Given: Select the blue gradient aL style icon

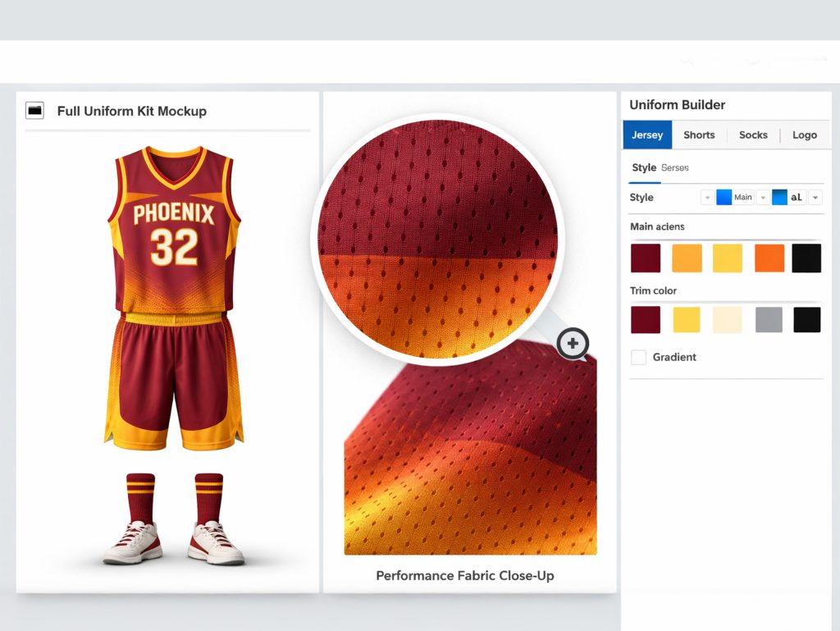Looking at the screenshot, I should (x=779, y=197).
